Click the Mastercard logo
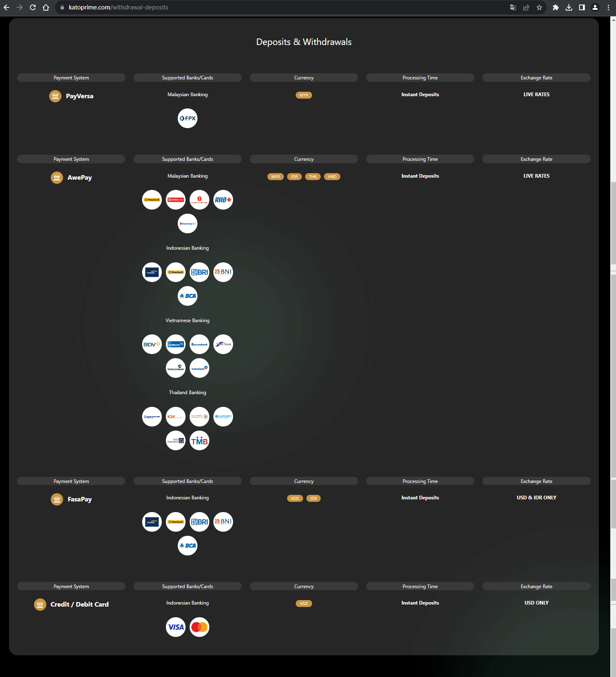 [x=199, y=627]
